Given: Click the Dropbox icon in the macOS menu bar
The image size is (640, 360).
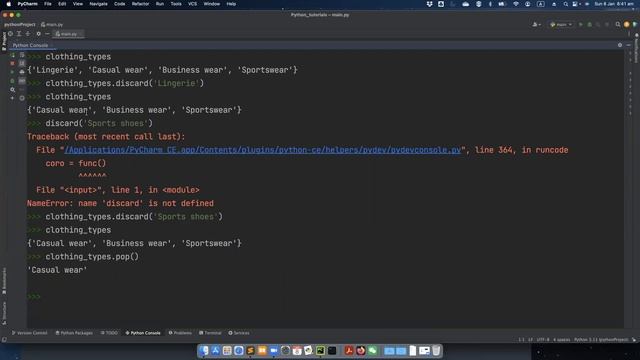Looking at the screenshot, I should point(429,4).
